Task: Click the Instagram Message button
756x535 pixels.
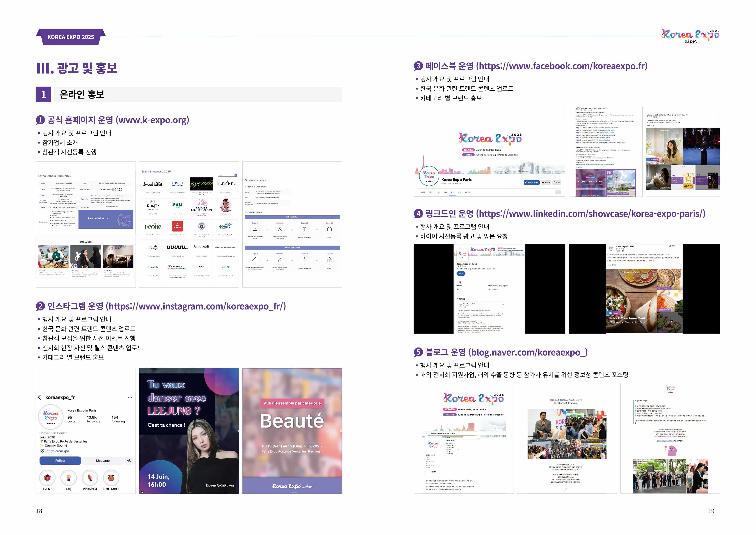Action: click(103, 461)
